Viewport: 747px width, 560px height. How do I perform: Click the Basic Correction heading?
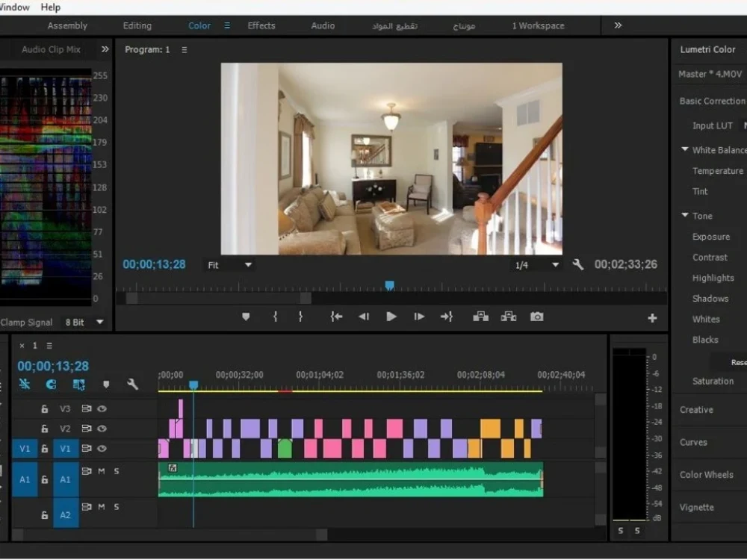[x=712, y=101]
